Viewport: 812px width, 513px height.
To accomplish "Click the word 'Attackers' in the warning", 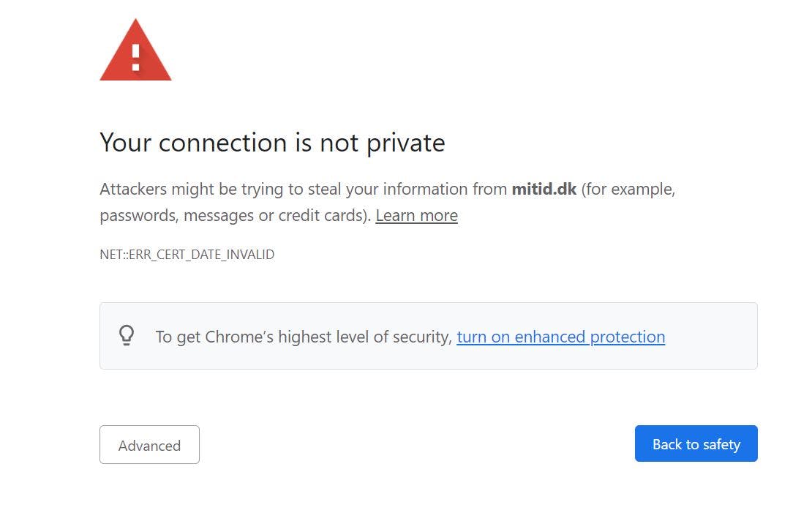I will tap(133, 189).
